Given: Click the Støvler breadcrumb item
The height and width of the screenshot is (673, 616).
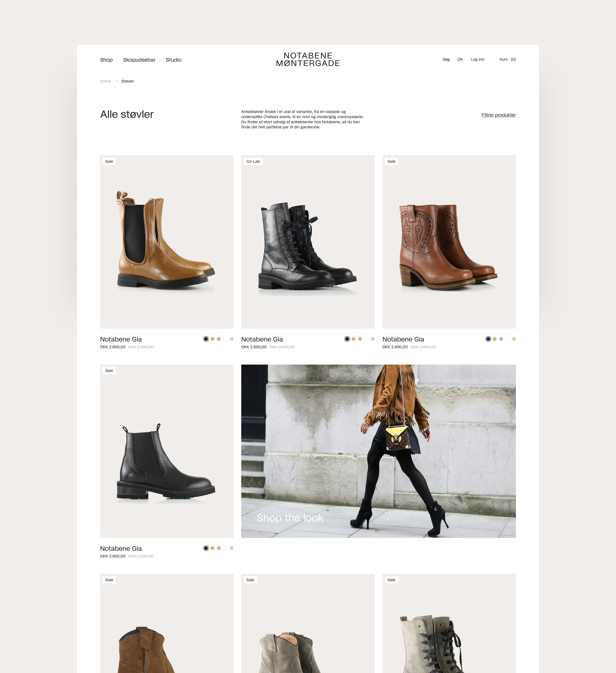Looking at the screenshot, I should (128, 81).
